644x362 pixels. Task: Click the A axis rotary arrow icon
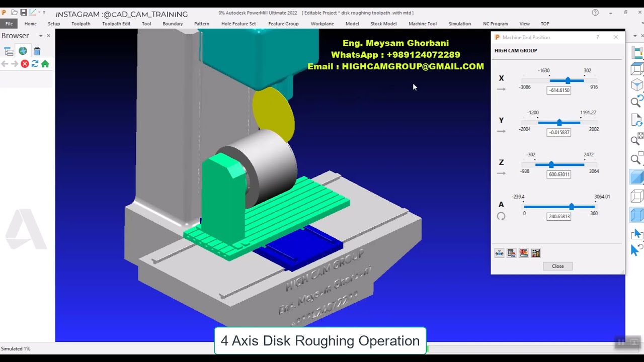tap(501, 216)
